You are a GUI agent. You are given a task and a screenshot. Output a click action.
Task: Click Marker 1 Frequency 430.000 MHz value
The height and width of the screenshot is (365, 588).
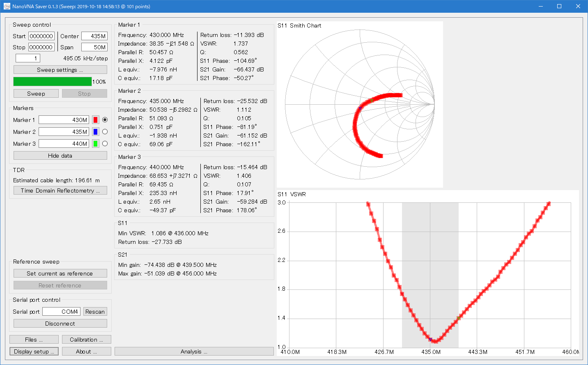167,35
